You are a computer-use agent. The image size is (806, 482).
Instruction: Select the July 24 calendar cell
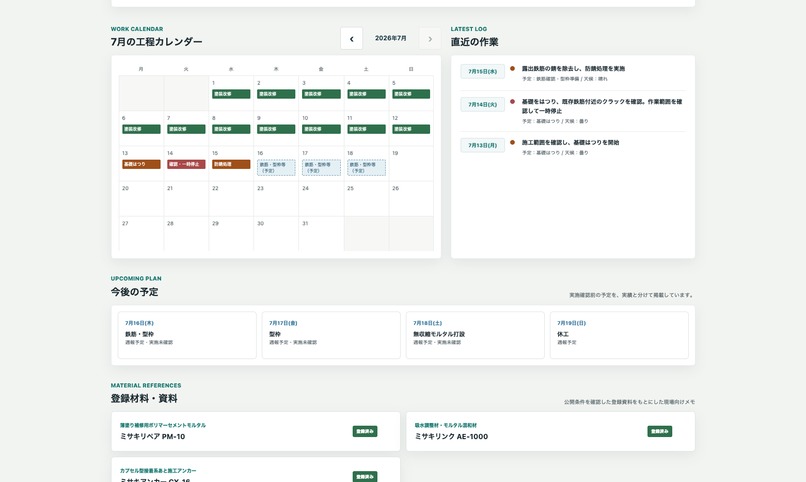point(321,199)
